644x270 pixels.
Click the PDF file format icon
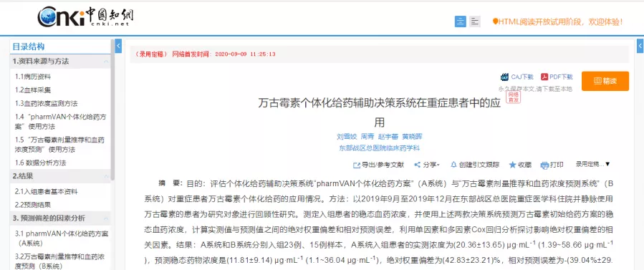544,77
